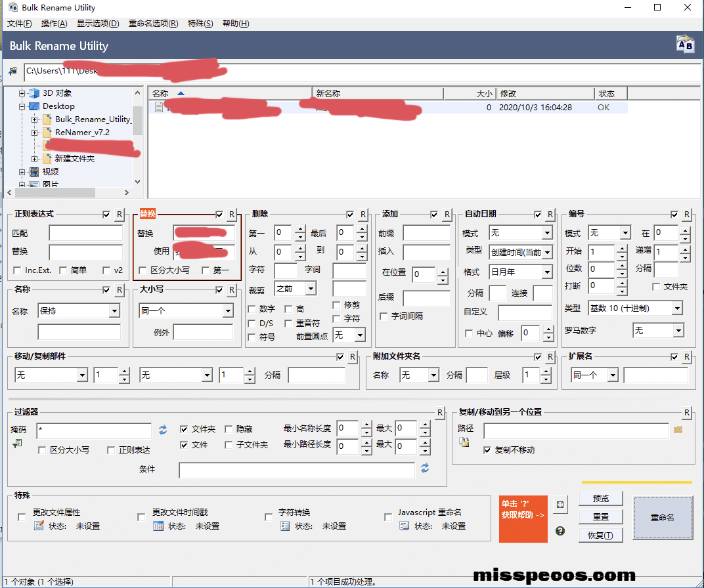The height and width of the screenshot is (588, 704).
Task: Expand the ReNamer_v7.2 folder node
Action: pyautogui.click(x=35, y=133)
